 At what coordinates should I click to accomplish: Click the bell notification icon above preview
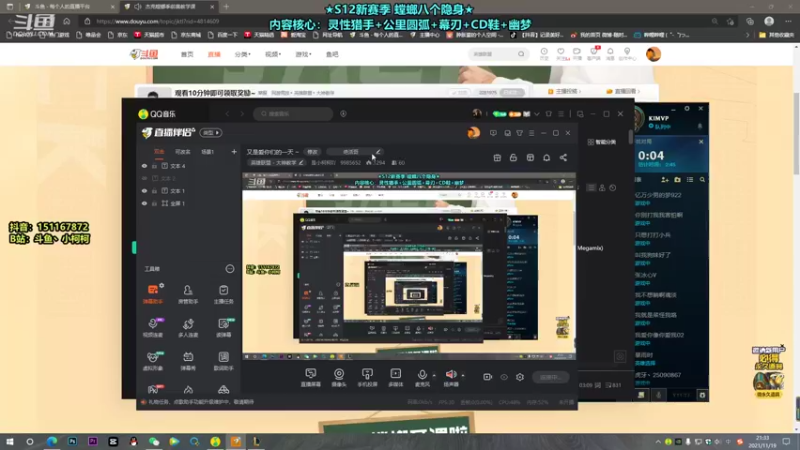click(546, 158)
